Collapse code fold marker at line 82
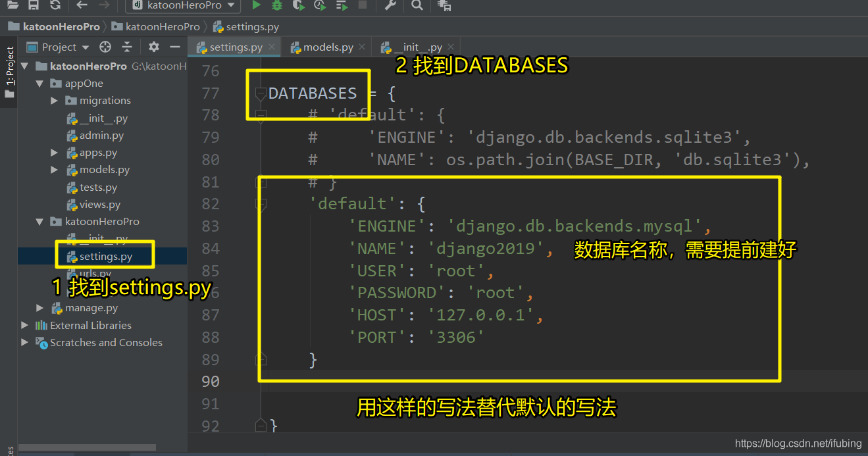Screen dimensions: 868x456 (x=261, y=204)
